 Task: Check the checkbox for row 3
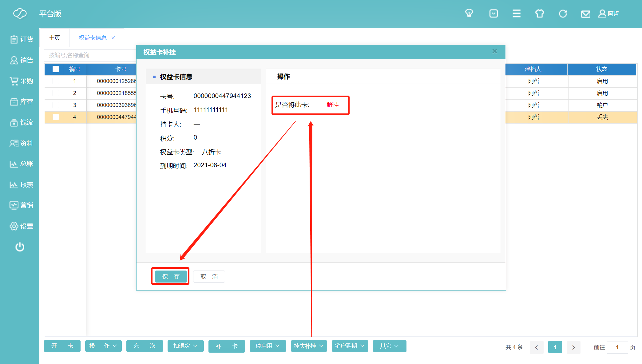pyautogui.click(x=56, y=105)
